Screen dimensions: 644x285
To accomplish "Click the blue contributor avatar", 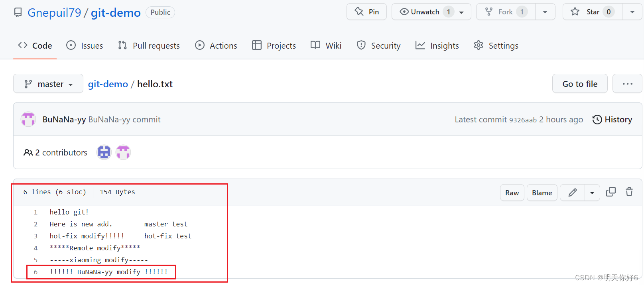I will click(104, 152).
